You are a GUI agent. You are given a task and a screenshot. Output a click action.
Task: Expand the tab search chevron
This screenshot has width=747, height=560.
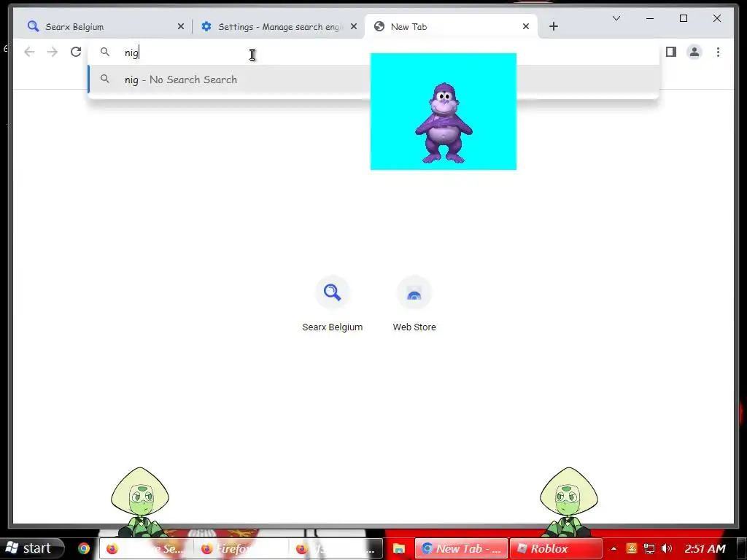(x=616, y=18)
